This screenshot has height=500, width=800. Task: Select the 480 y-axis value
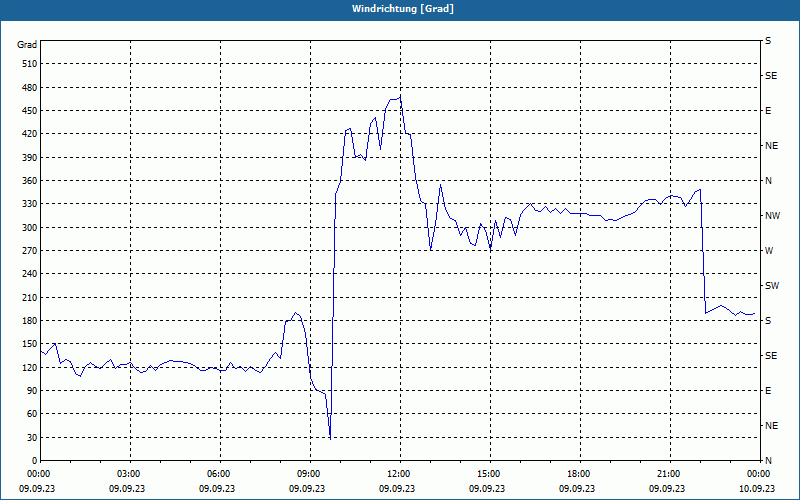[30, 87]
